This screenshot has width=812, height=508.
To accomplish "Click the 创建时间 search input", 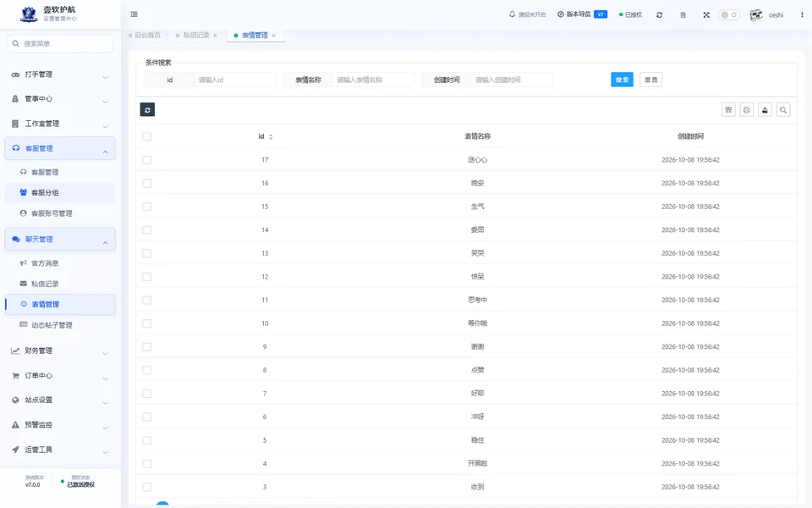I will [513, 80].
